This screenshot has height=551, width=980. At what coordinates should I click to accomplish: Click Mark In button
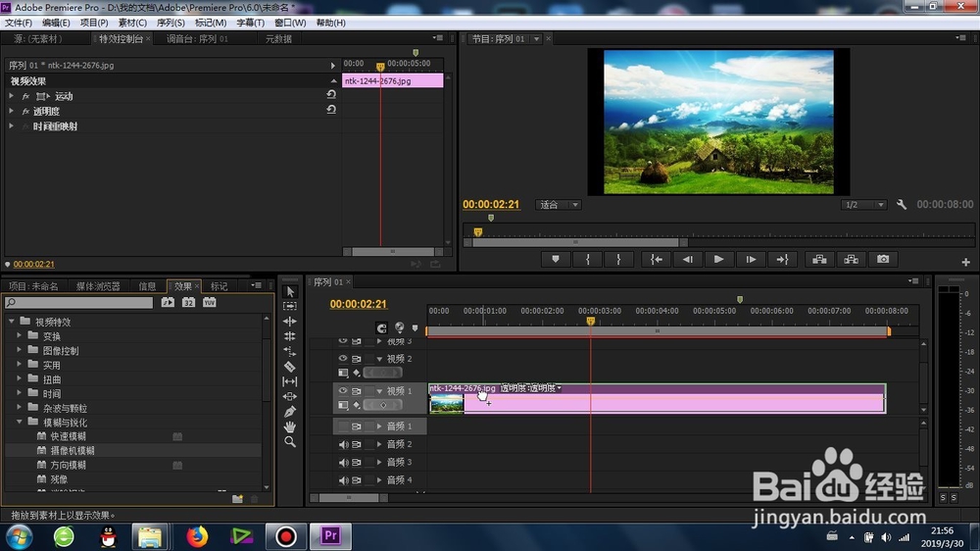pyautogui.click(x=587, y=260)
